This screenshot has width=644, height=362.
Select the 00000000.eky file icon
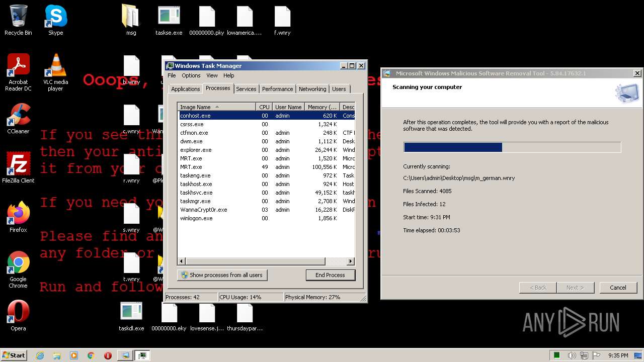click(x=169, y=317)
